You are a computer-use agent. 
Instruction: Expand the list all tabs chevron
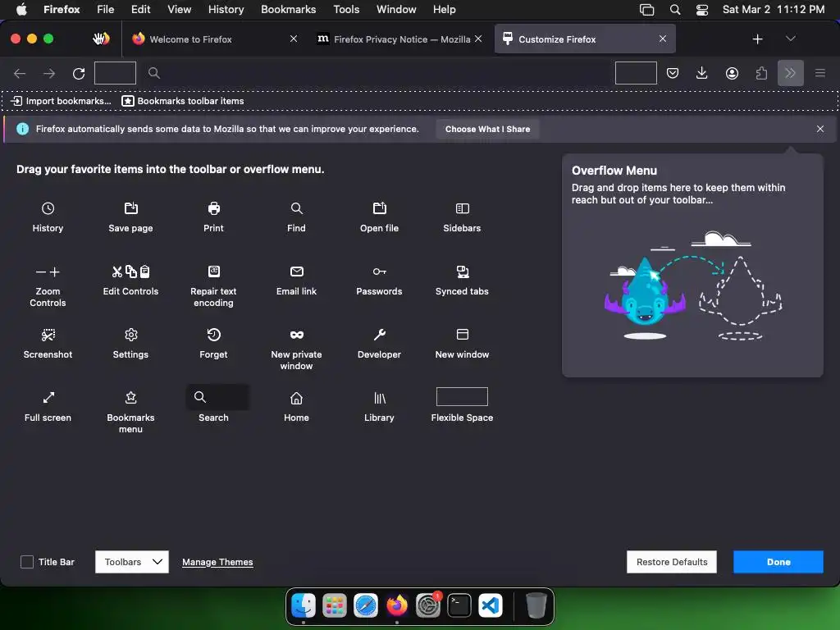[790, 39]
